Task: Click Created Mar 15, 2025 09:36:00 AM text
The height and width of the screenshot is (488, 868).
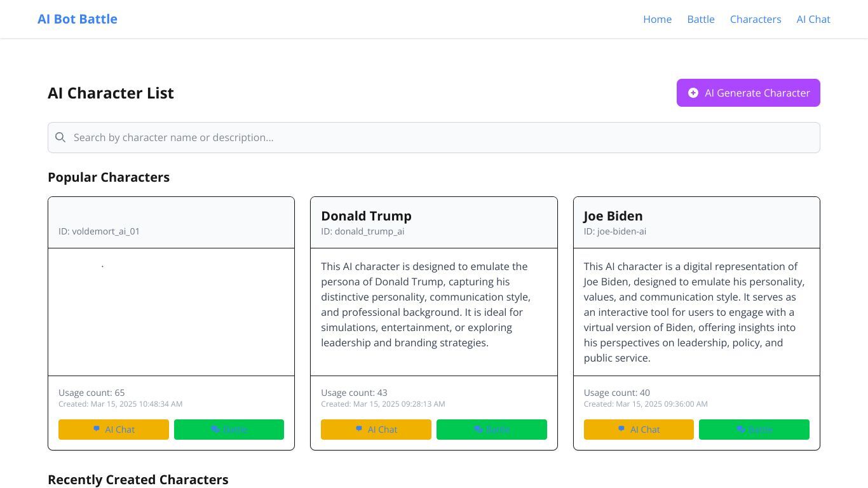Action: pos(646,404)
